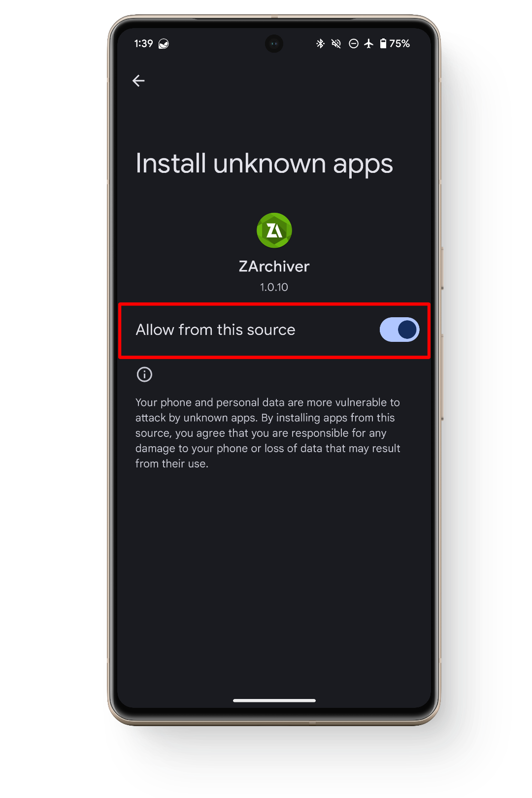Tap the home gesture bar at bottom
532x798 pixels.
274,700
